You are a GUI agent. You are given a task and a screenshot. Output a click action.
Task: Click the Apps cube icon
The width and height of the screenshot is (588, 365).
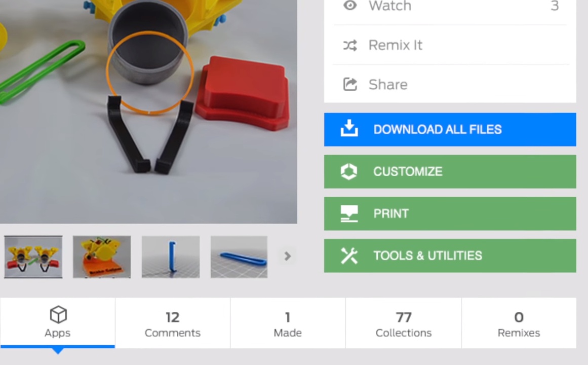coord(58,315)
